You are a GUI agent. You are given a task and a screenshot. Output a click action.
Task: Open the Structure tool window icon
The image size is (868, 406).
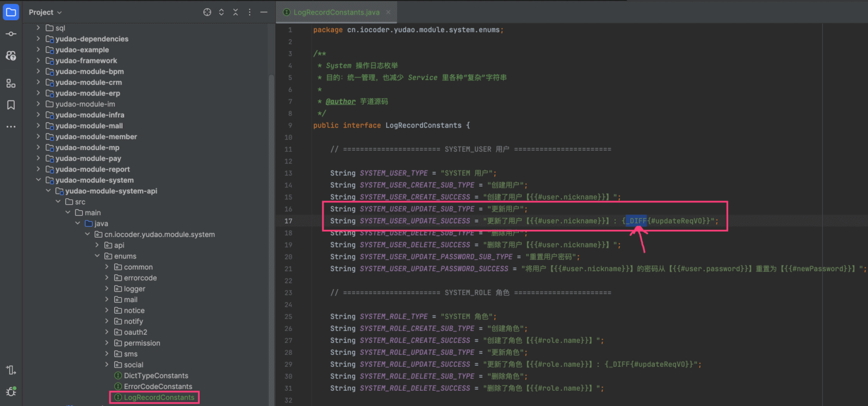coord(11,83)
